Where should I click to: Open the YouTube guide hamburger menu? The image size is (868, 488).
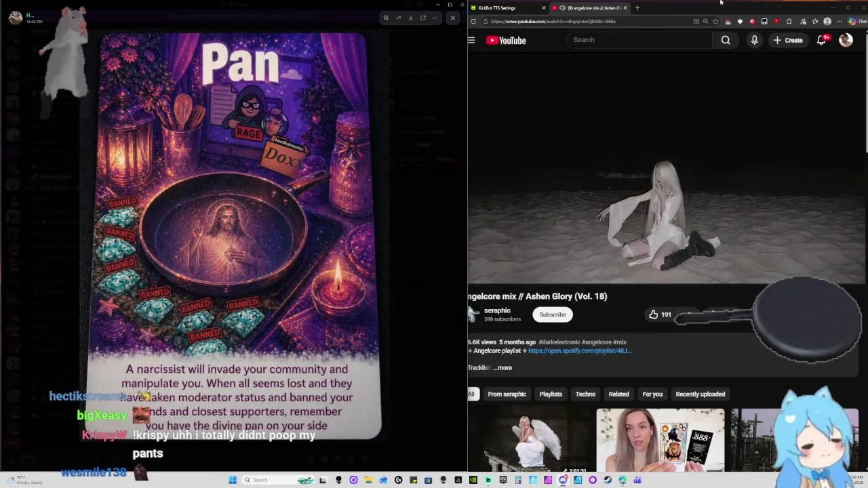tap(471, 40)
